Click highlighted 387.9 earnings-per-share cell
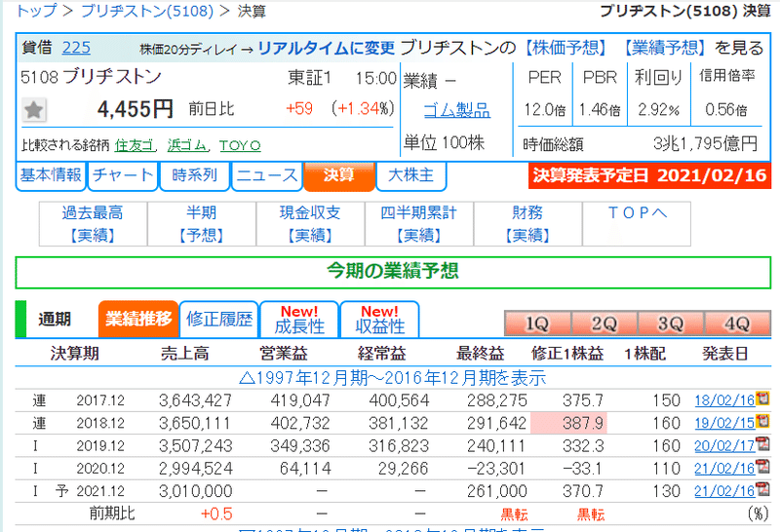This screenshot has height=532, width=780. click(x=568, y=423)
